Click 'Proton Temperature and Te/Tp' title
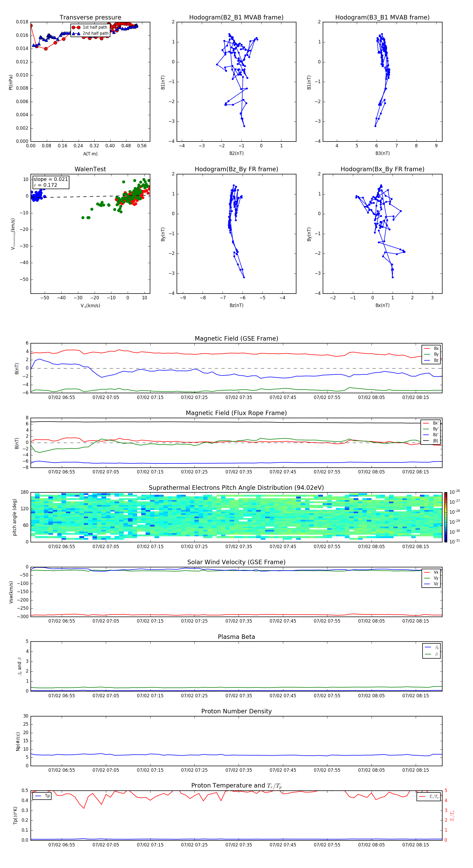This screenshot has width=473, height=868. 236,786
